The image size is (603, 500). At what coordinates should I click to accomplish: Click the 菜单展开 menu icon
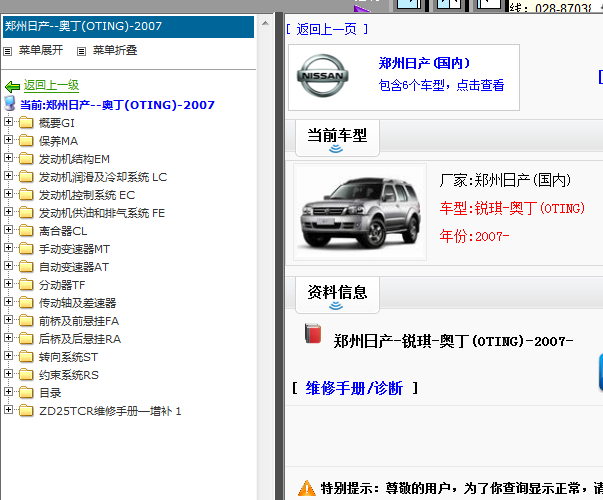click(8, 51)
